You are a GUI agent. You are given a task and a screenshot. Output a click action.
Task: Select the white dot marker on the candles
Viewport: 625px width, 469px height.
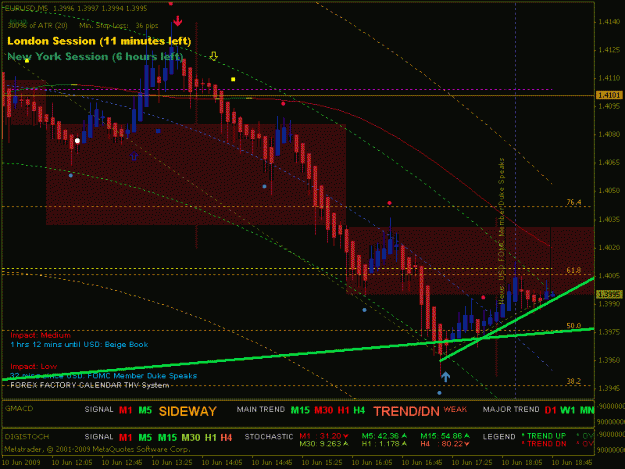[x=77, y=141]
